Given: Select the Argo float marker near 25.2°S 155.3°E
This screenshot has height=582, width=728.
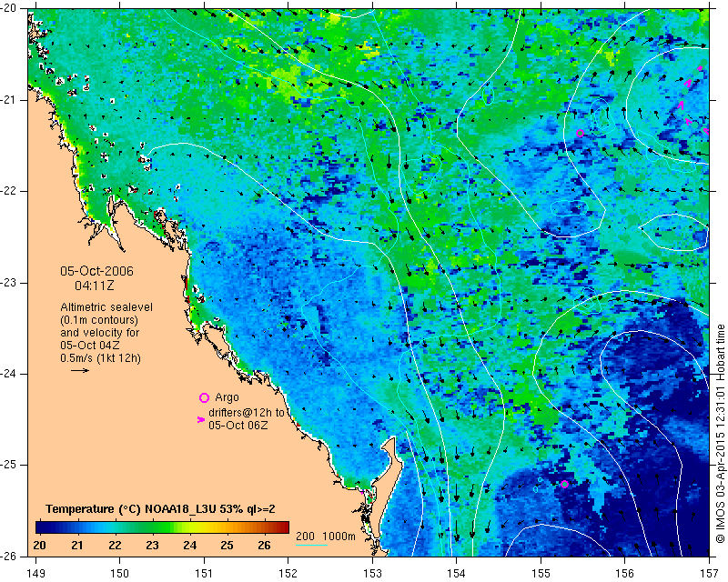Looking at the screenshot, I should coord(564,485).
